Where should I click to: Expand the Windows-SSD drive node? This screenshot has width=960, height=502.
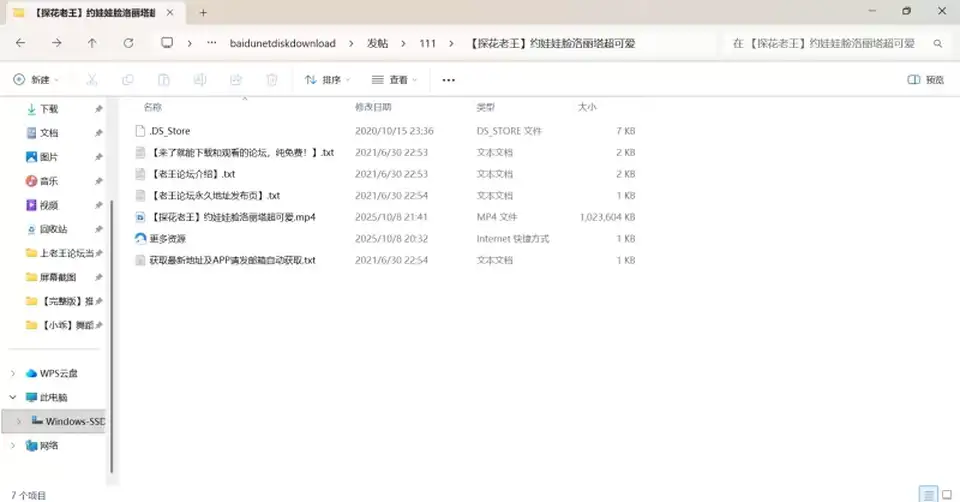pos(19,421)
